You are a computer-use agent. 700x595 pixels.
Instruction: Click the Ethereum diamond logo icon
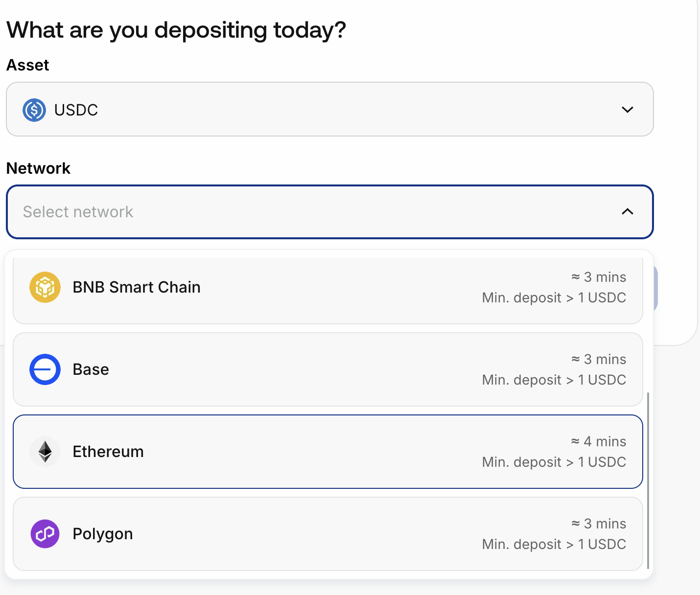coord(45,452)
